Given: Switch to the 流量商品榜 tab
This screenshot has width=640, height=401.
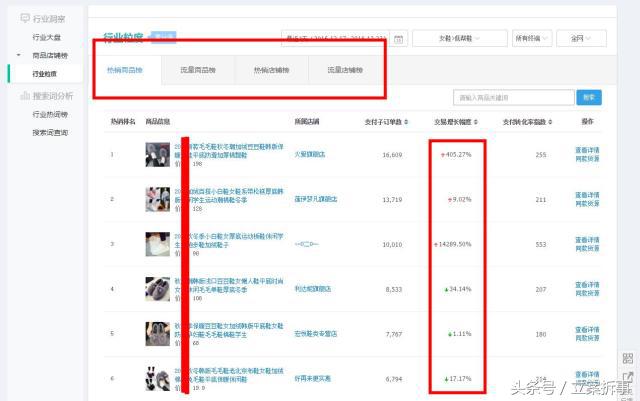Looking at the screenshot, I should (x=198, y=70).
